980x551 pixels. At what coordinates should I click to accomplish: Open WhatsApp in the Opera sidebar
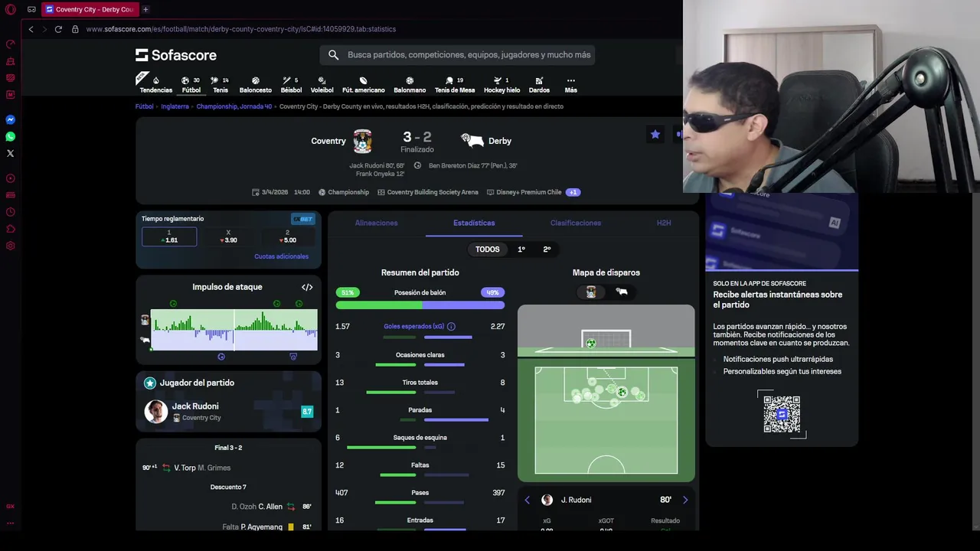tap(10, 137)
